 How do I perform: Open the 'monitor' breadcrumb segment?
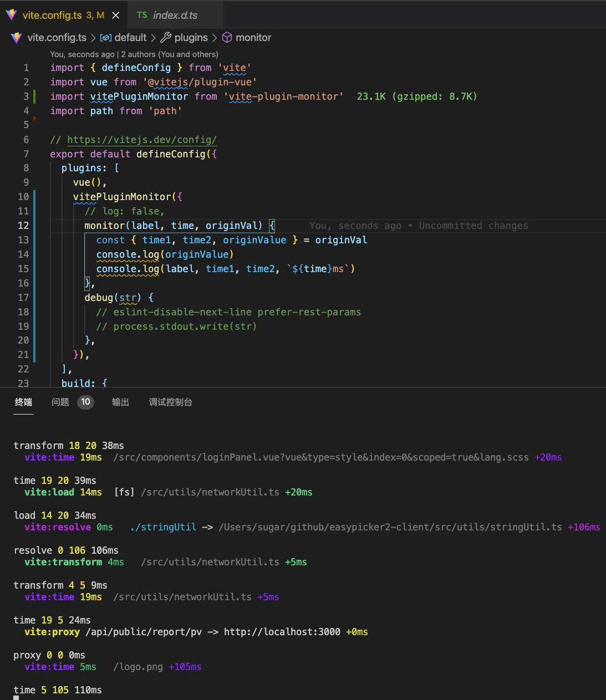253,38
